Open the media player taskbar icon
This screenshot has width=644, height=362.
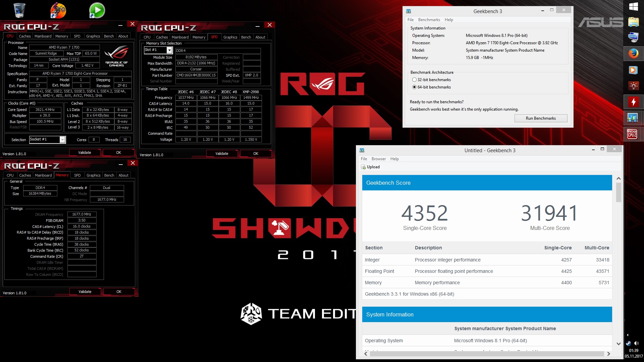pyautogui.click(x=634, y=70)
